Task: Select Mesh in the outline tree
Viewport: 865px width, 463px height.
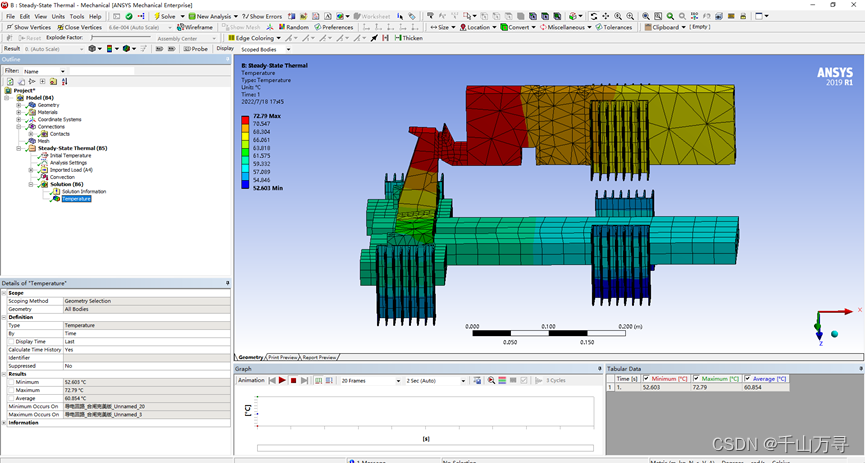Action: [43, 141]
